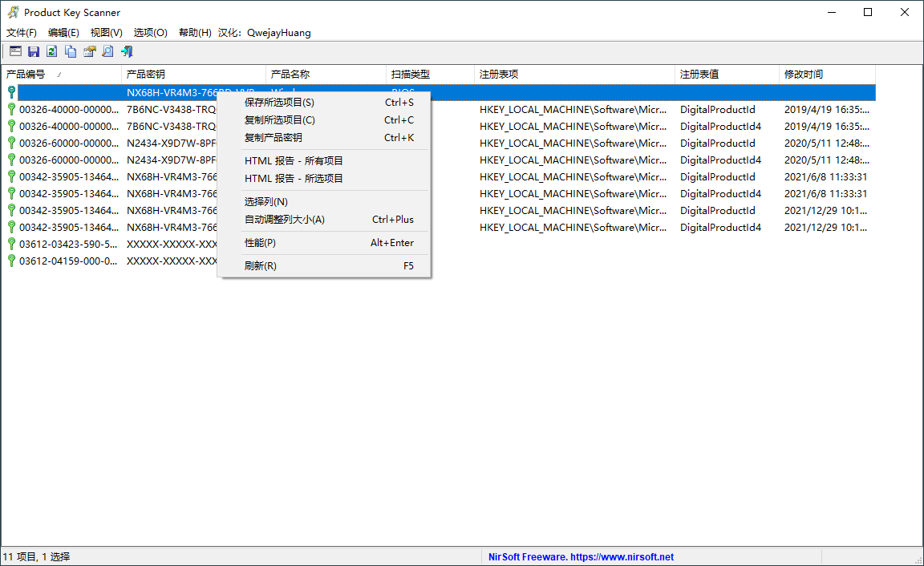This screenshot has height=566, width=924.
Task: Open 选择列(N) column chooser
Action: coord(265,201)
